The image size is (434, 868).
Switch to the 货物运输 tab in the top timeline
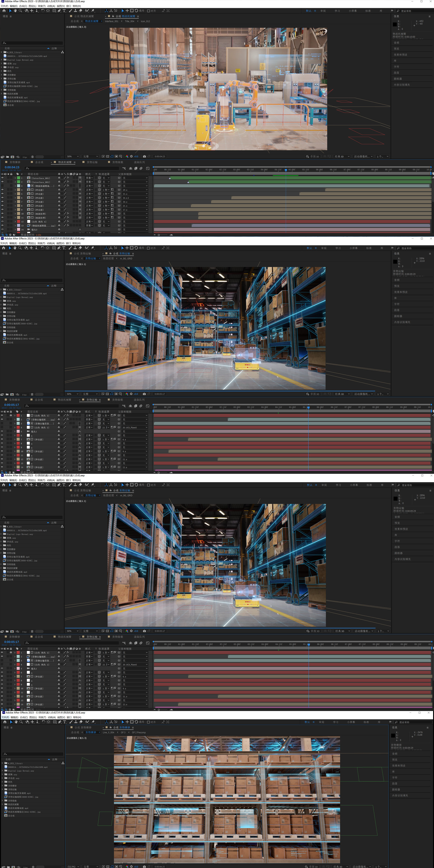pyautogui.click(x=92, y=162)
